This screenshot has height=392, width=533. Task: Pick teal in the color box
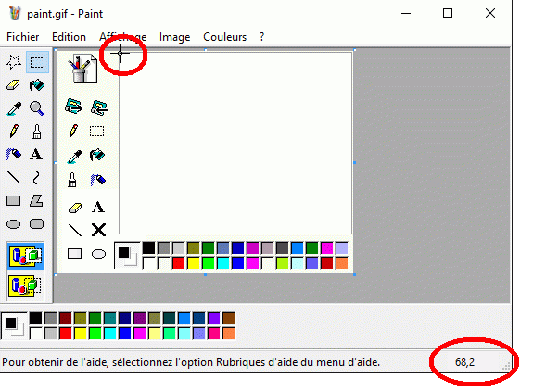click(109, 319)
